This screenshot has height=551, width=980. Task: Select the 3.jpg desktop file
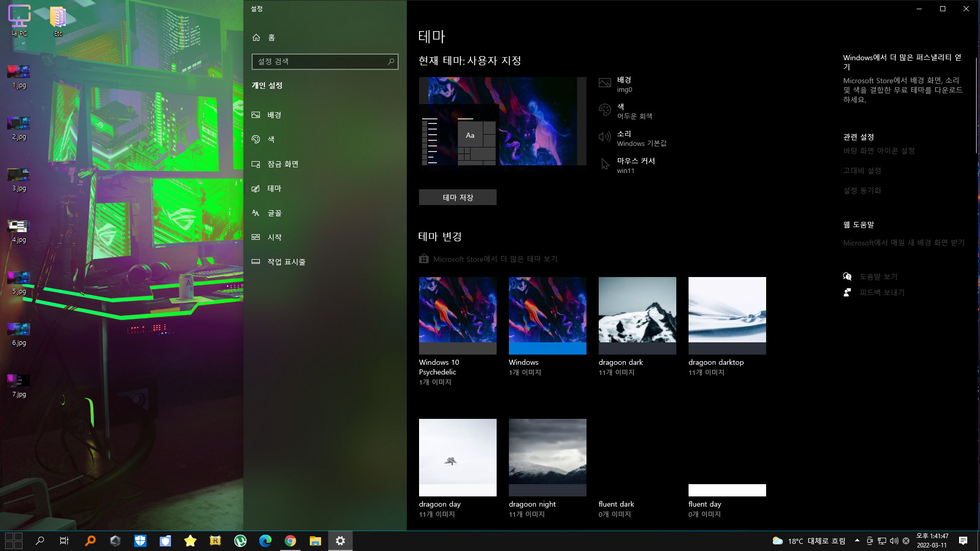point(19,180)
